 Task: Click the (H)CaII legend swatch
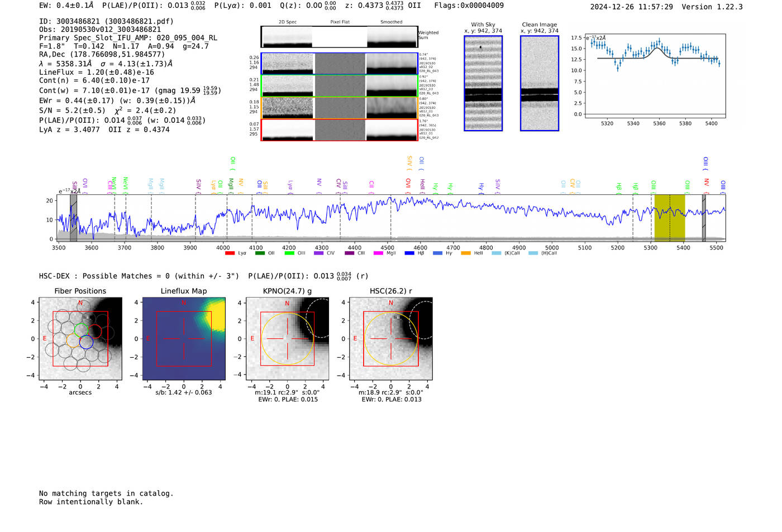(x=533, y=253)
